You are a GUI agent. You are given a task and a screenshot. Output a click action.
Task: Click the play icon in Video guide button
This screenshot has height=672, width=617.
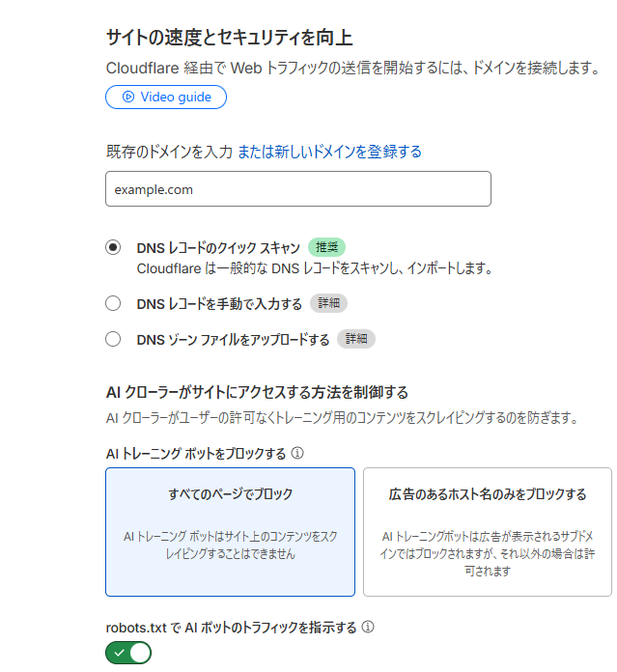[127, 97]
